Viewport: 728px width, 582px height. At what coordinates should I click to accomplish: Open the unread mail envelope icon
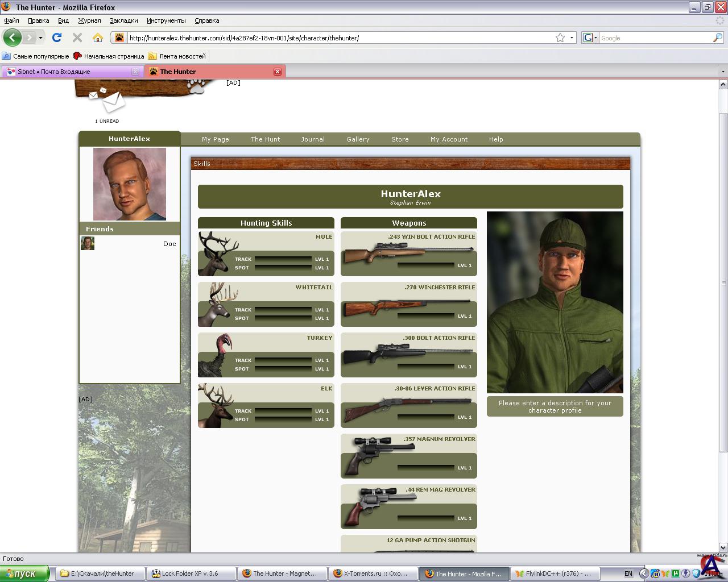[x=112, y=102]
